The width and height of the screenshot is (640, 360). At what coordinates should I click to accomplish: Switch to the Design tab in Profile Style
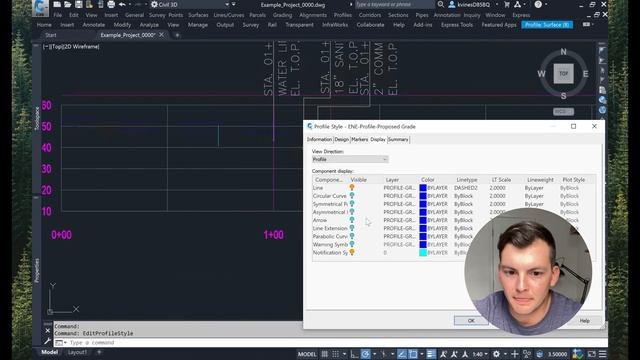342,140
